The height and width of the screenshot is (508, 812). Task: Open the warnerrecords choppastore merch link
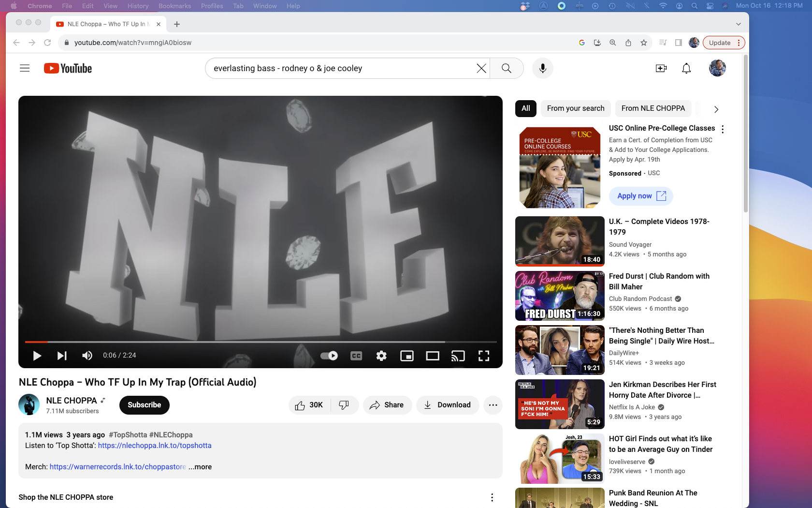(118, 467)
